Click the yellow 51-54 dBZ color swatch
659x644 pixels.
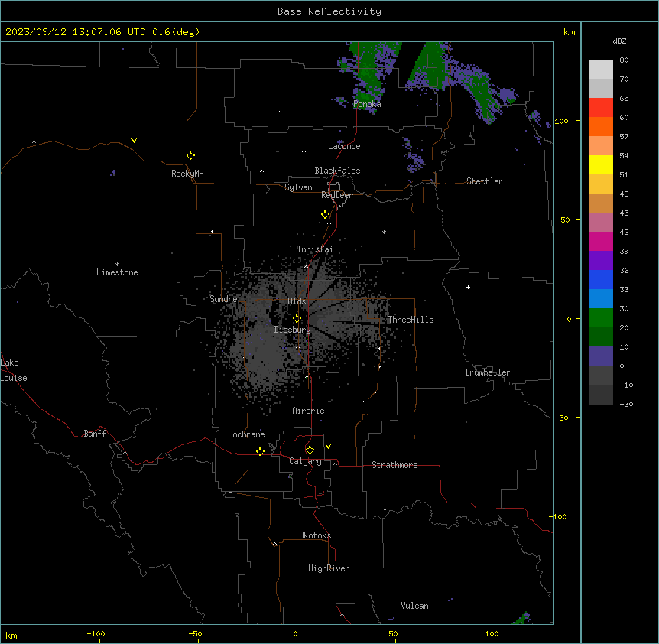[601, 164]
